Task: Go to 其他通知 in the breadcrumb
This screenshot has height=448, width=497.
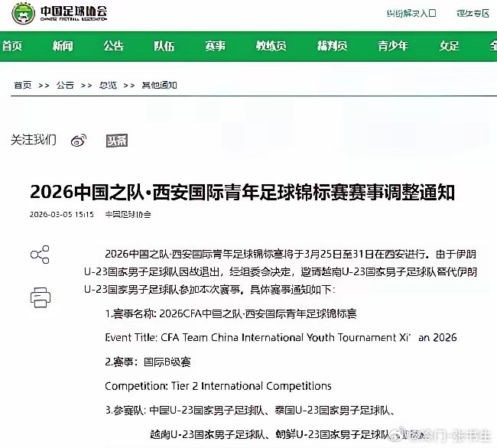Action: [159, 85]
